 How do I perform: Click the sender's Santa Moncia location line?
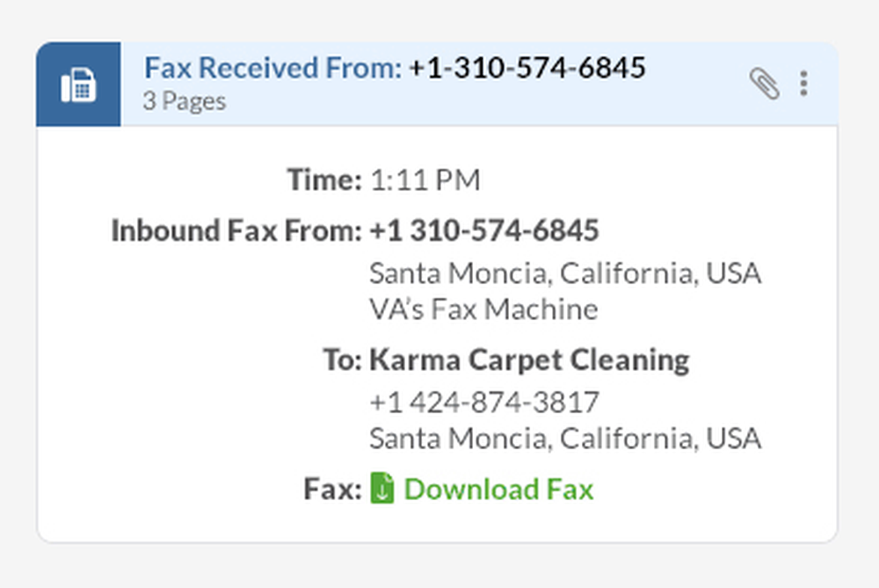pos(564,273)
